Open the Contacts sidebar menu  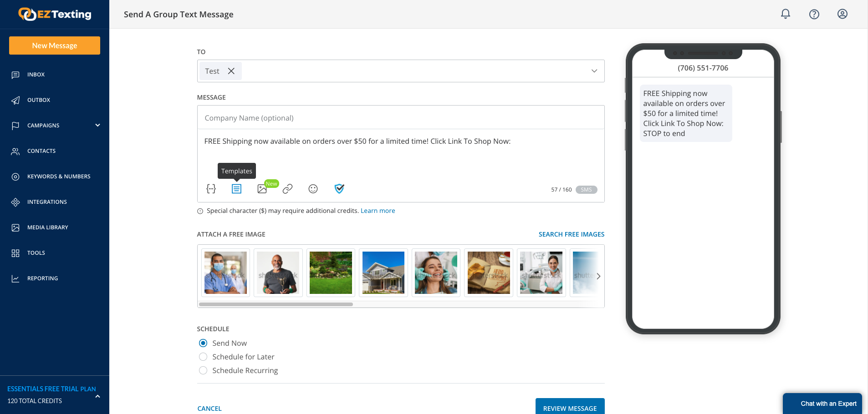tap(41, 151)
